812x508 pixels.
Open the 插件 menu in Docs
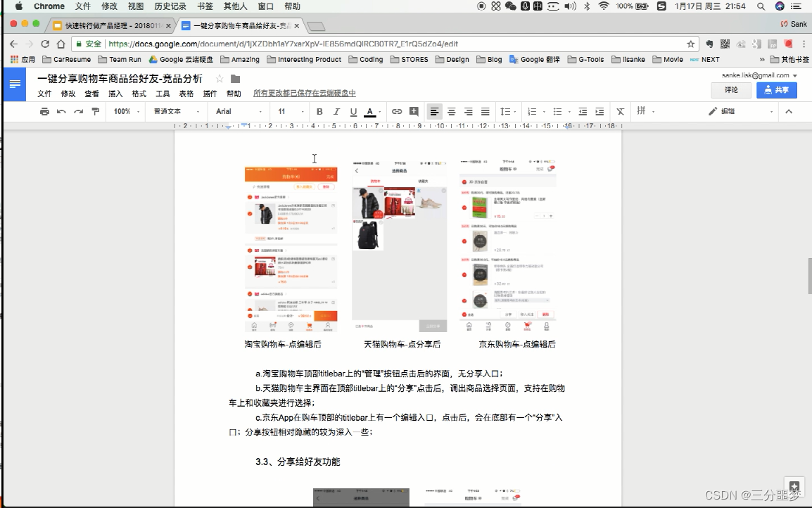(210, 94)
